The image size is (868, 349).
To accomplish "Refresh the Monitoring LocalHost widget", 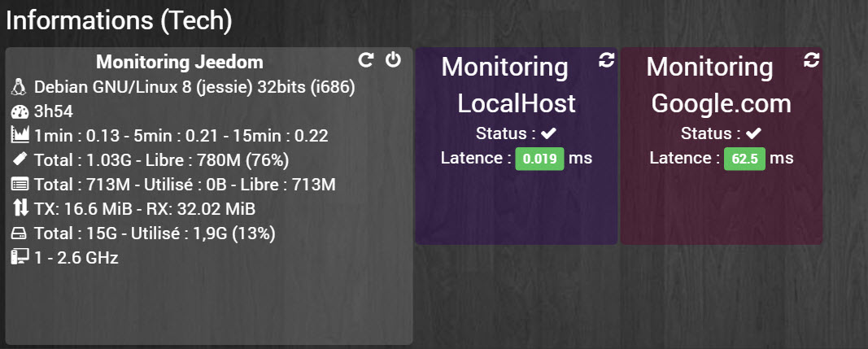I will [607, 60].
